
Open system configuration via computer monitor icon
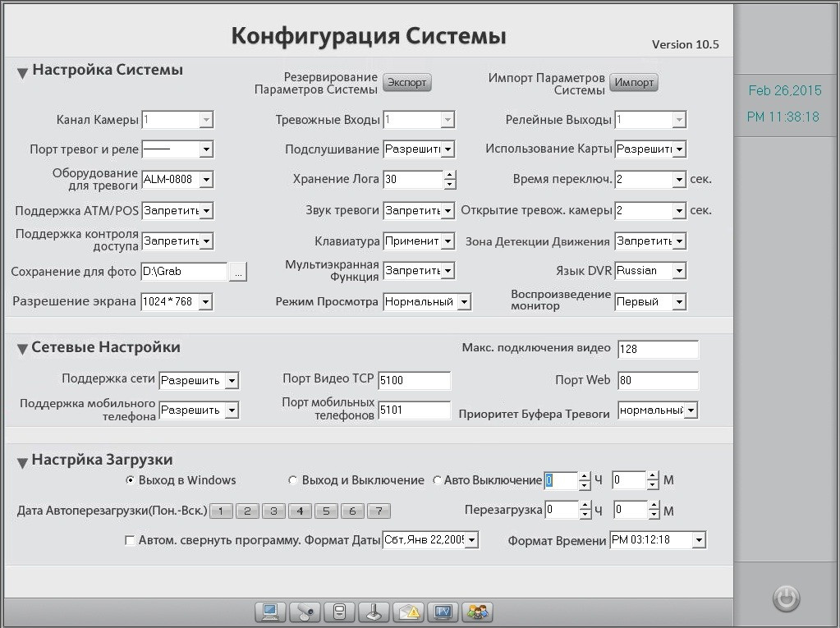(269, 612)
